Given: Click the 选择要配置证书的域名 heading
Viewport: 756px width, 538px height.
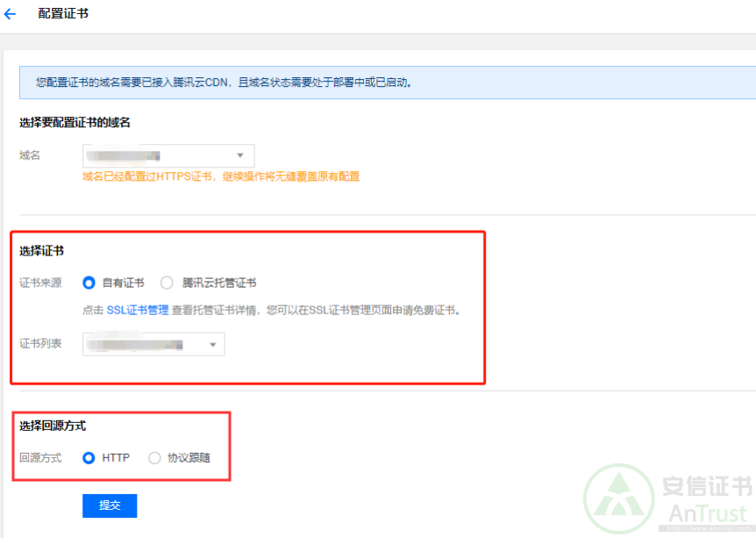Looking at the screenshot, I should pyautogui.click(x=75, y=123).
